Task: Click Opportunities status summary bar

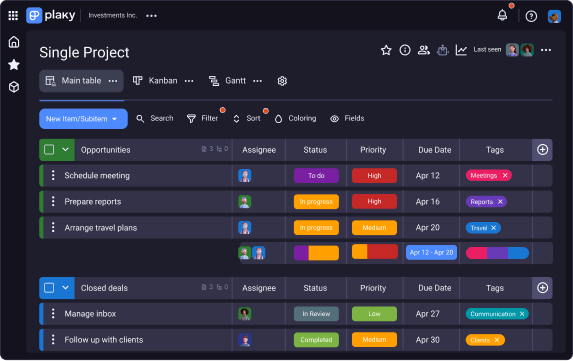Action: coord(316,253)
